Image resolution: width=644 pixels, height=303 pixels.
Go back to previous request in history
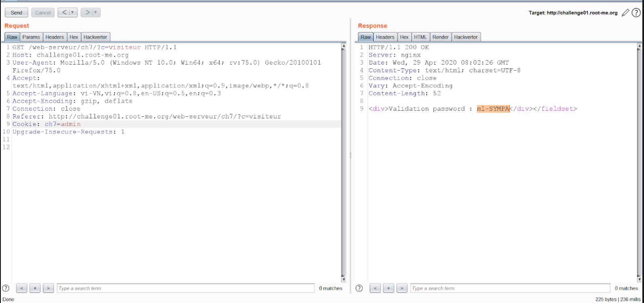point(64,13)
